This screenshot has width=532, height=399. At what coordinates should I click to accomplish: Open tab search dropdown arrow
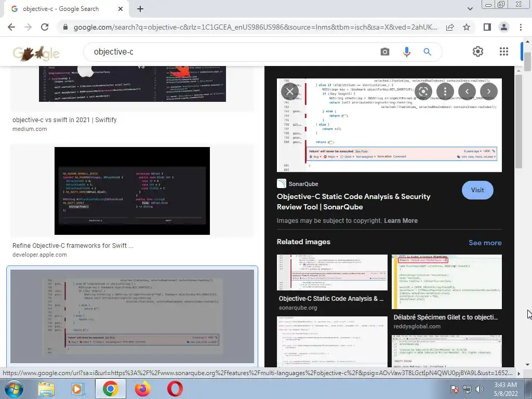pyautogui.click(x=470, y=9)
